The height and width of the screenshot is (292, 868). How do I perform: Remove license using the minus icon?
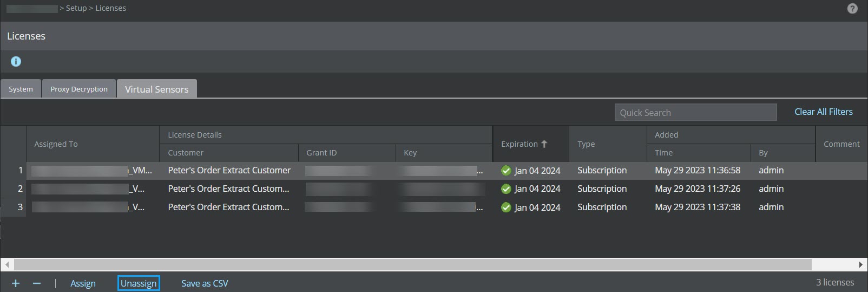coord(36,283)
